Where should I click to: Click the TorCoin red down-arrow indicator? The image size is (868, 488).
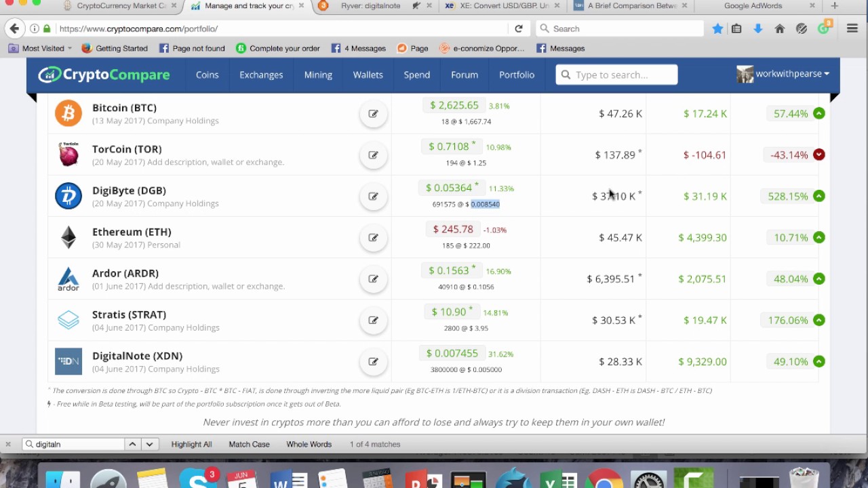coord(819,155)
